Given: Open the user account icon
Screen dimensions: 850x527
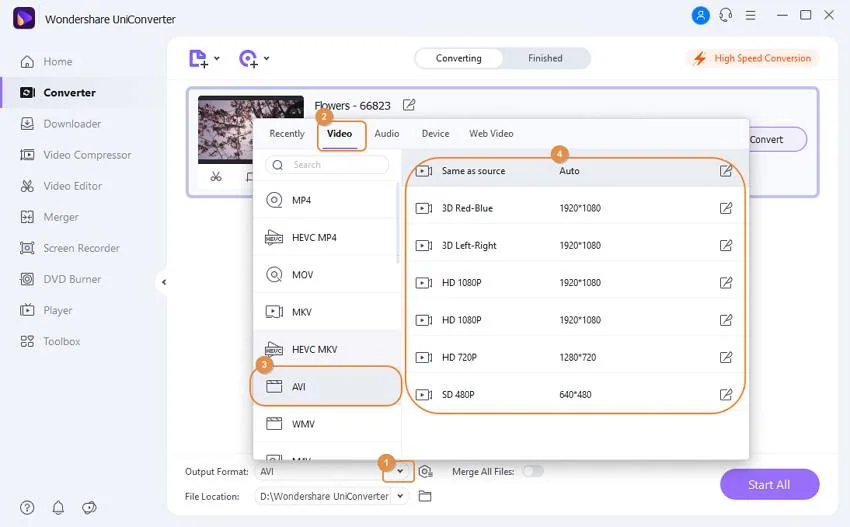Looking at the screenshot, I should (x=700, y=15).
